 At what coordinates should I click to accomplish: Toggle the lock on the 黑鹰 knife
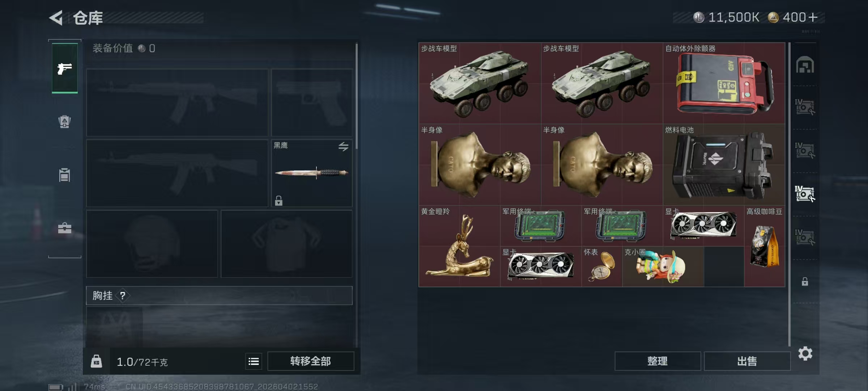click(278, 201)
